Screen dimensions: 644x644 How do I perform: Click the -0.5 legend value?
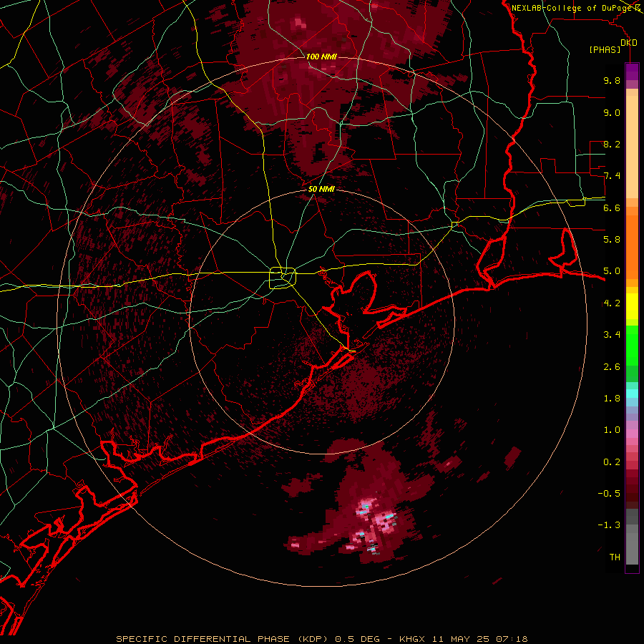click(609, 494)
